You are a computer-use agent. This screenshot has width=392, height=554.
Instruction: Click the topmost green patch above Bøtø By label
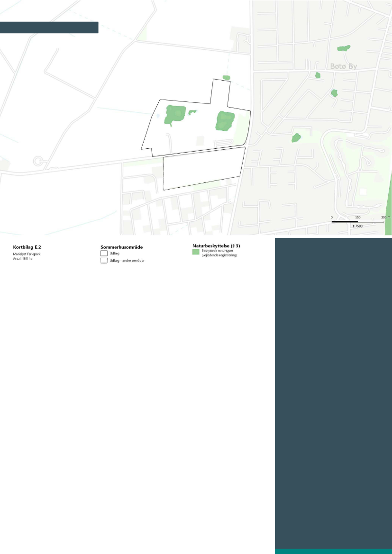point(343,48)
